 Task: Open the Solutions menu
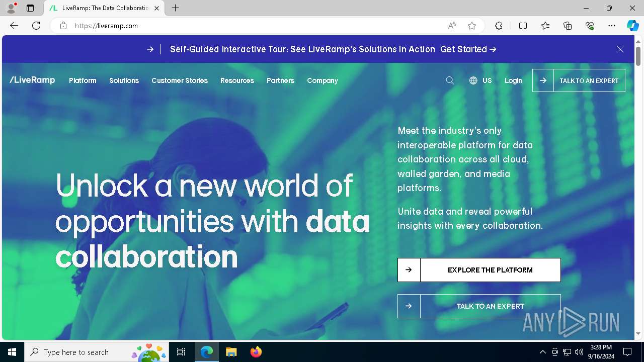click(124, 80)
